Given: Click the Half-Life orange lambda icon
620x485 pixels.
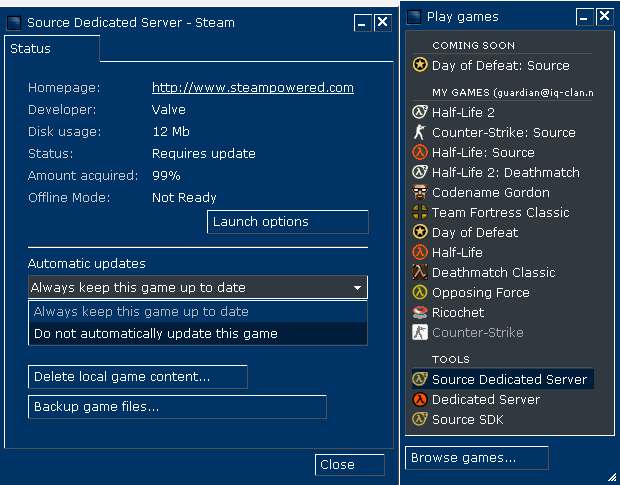Looking at the screenshot, I should [x=420, y=252].
